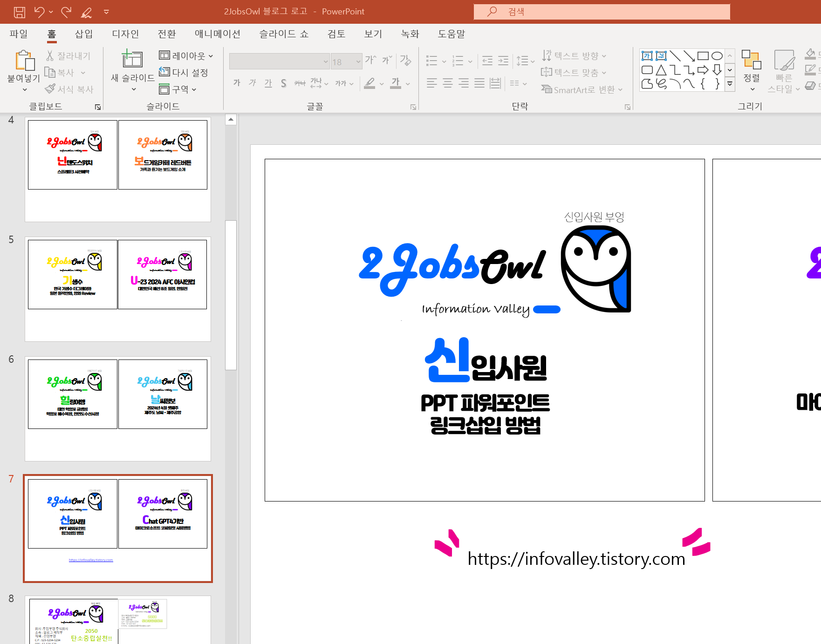Screen dimensions: 821x644
Task: Toggle underline 간 formatting
Action: coord(268,83)
